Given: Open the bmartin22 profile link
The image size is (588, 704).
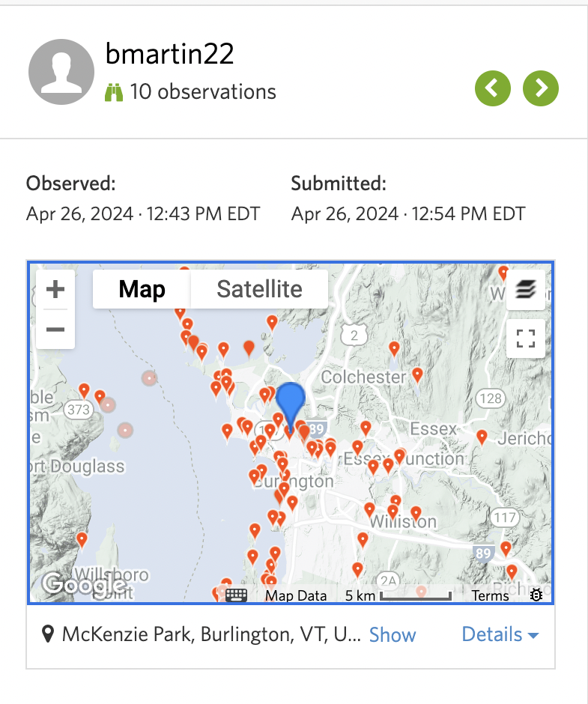Looking at the screenshot, I should point(170,54).
